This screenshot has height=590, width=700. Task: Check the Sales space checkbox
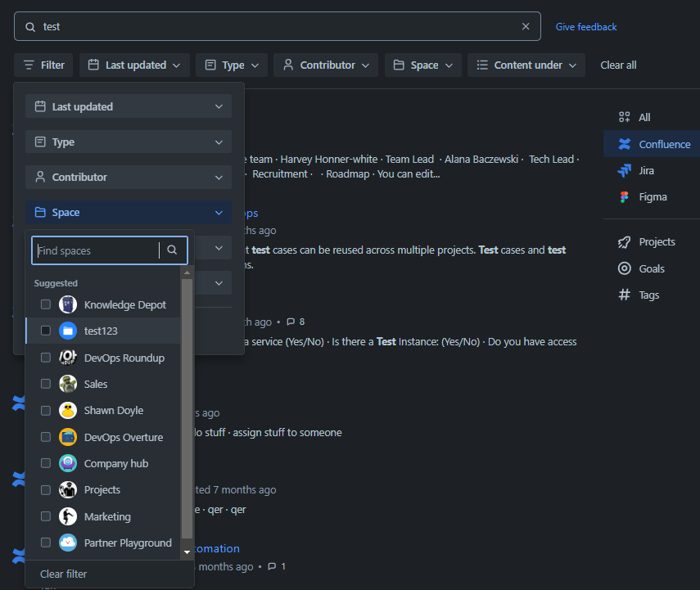pyautogui.click(x=46, y=384)
